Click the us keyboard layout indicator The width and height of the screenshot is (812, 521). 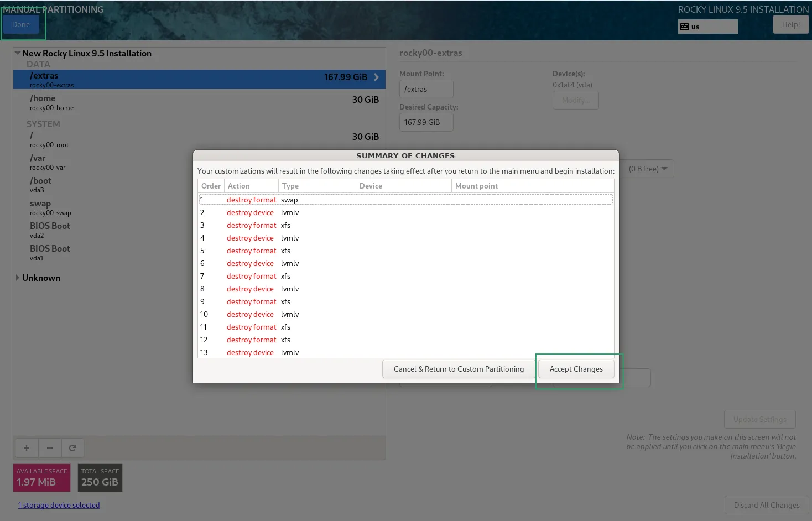707,27
